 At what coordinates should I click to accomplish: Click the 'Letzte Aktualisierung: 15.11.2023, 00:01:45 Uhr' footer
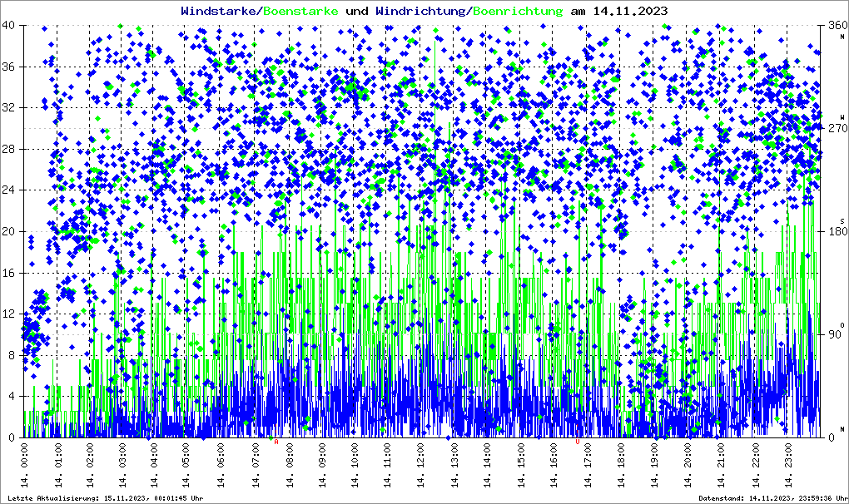(106, 498)
